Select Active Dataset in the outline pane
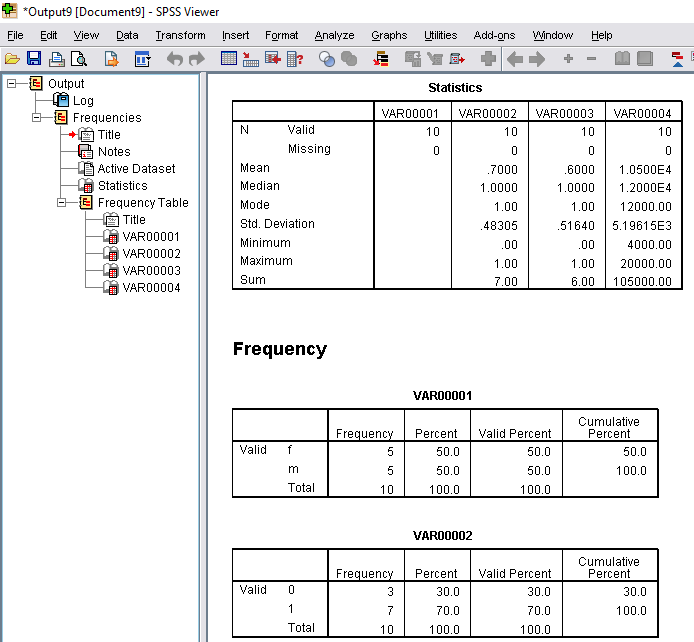The height and width of the screenshot is (642, 694). click(x=136, y=169)
